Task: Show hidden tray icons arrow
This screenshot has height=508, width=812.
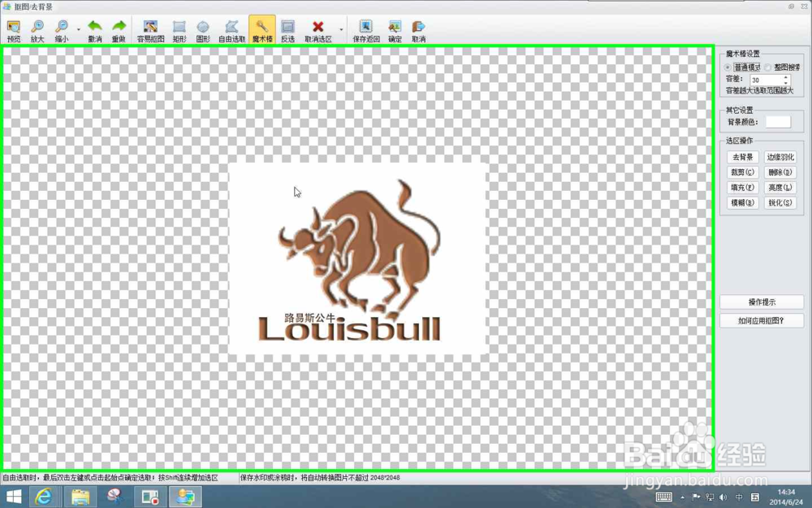Action: [683, 497]
